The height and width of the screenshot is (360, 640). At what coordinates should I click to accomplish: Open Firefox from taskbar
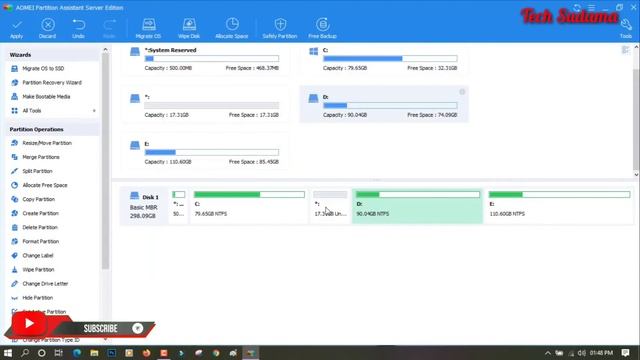[x=146, y=353]
